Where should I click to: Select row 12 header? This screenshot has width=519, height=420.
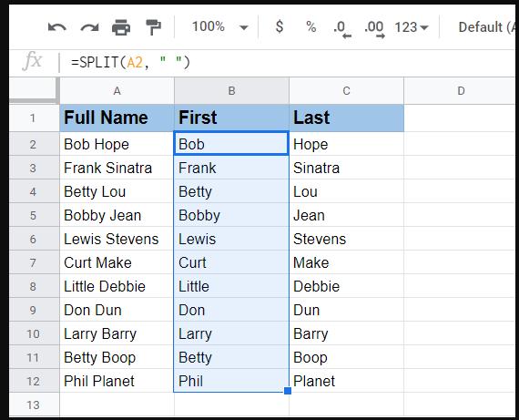[x=34, y=381]
